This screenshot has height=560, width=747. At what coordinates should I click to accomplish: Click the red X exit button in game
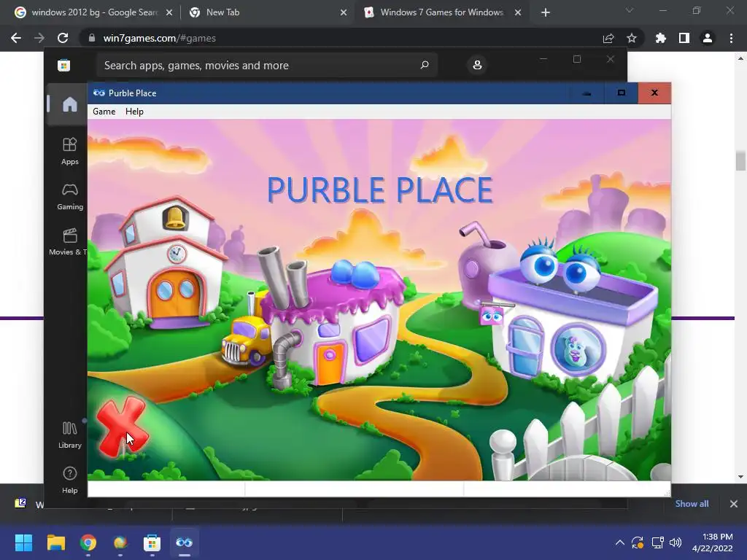[x=122, y=427]
